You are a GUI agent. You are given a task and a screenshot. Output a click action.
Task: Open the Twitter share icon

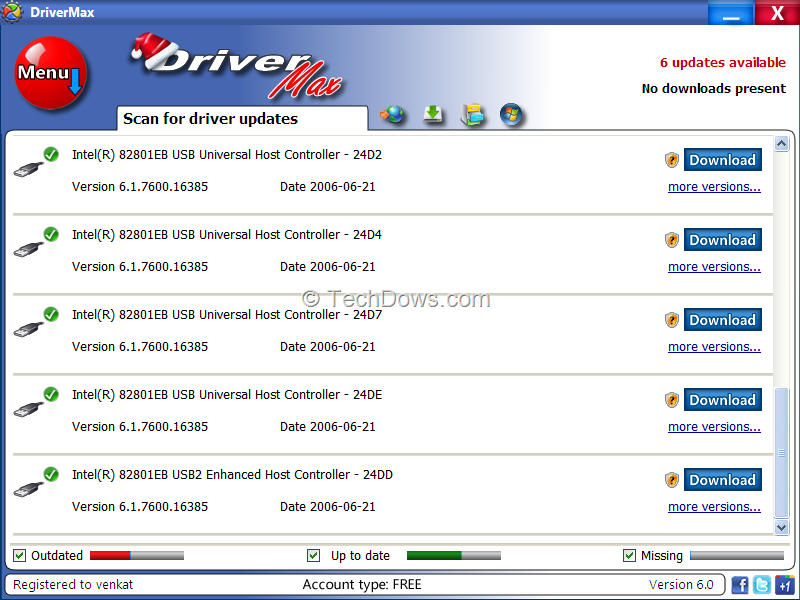click(762, 585)
